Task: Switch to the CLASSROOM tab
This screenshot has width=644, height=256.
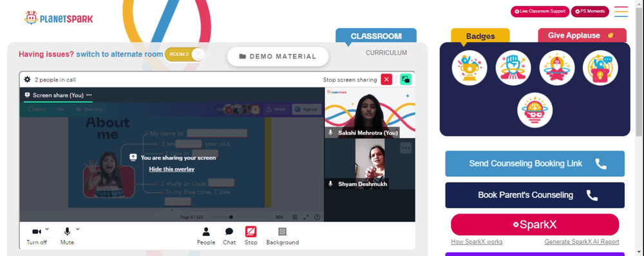Action: (376, 35)
